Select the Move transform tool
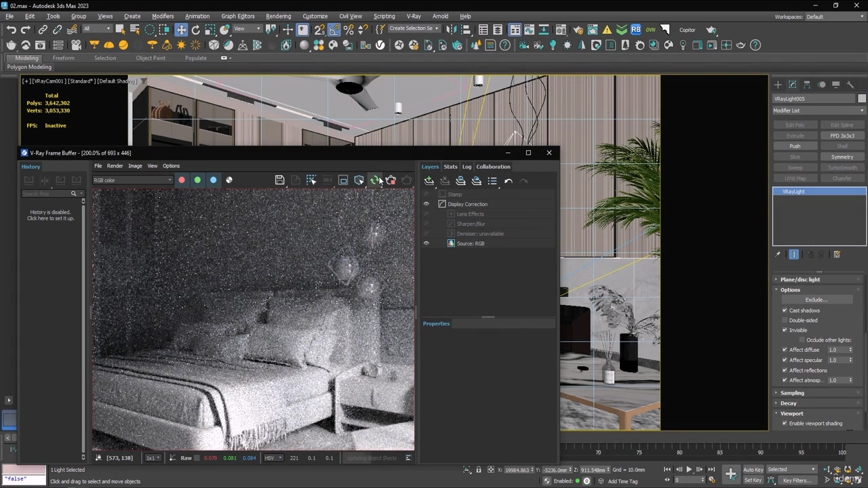The width and height of the screenshot is (868, 488). click(181, 30)
